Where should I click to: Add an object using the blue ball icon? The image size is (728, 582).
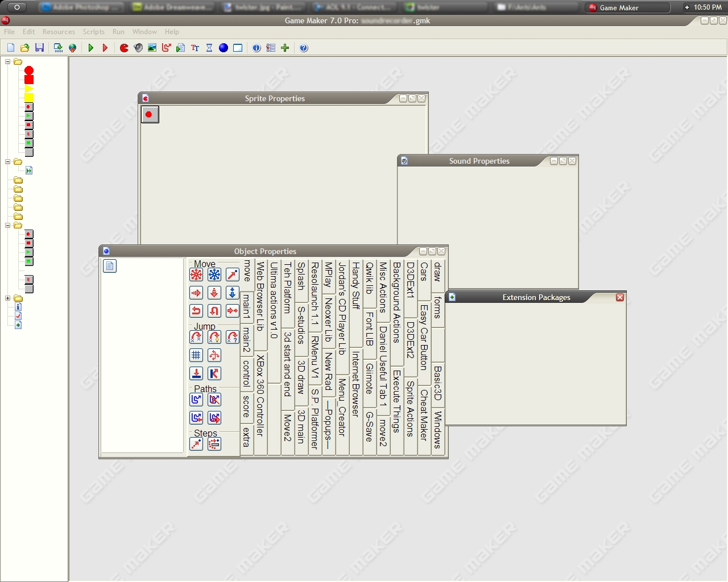coord(224,48)
